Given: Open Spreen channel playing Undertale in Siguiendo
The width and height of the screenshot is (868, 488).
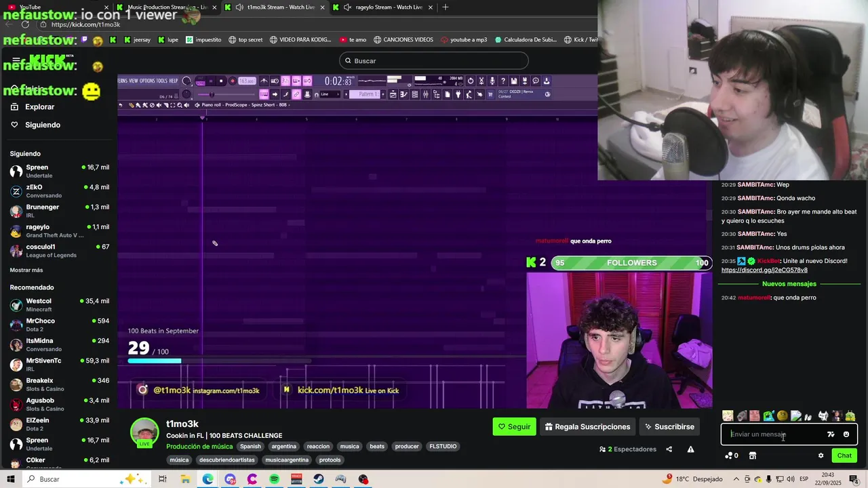Looking at the screenshot, I should coord(59,171).
